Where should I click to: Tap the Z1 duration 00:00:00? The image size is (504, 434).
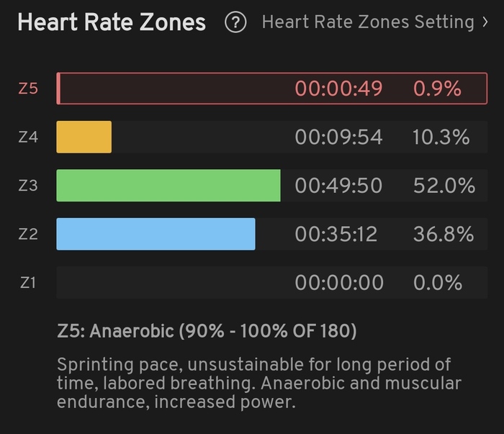[338, 282]
